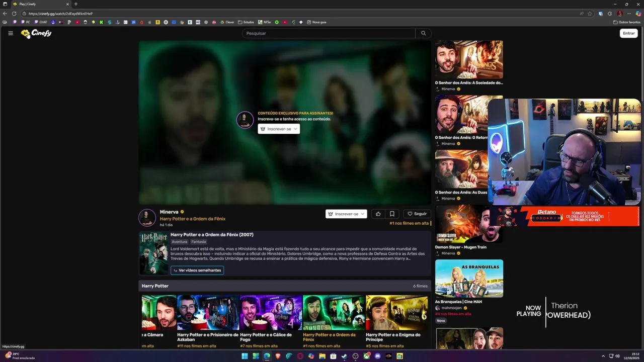This screenshot has height=362, width=644.
Task: Click the Cinefy logo
Action: click(36, 33)
